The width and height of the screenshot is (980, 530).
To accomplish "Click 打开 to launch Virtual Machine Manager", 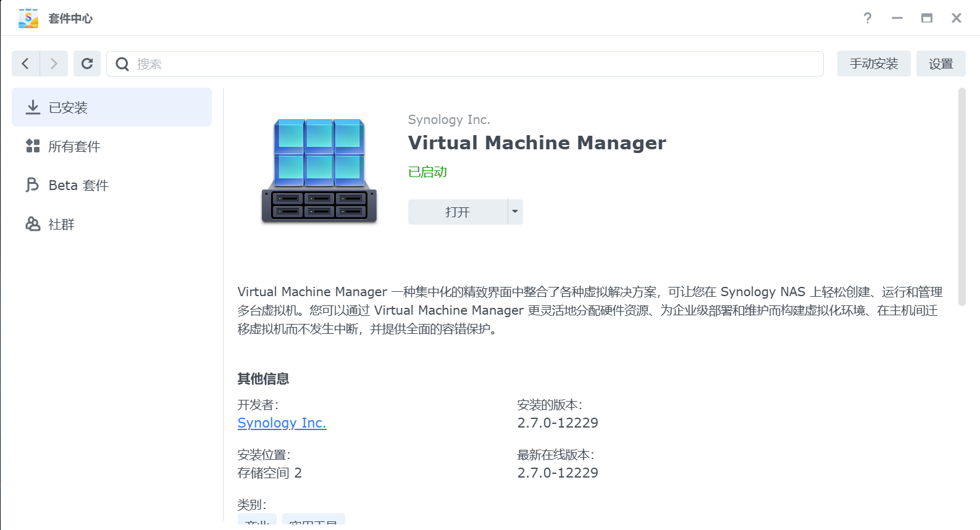I will (458, 212).
